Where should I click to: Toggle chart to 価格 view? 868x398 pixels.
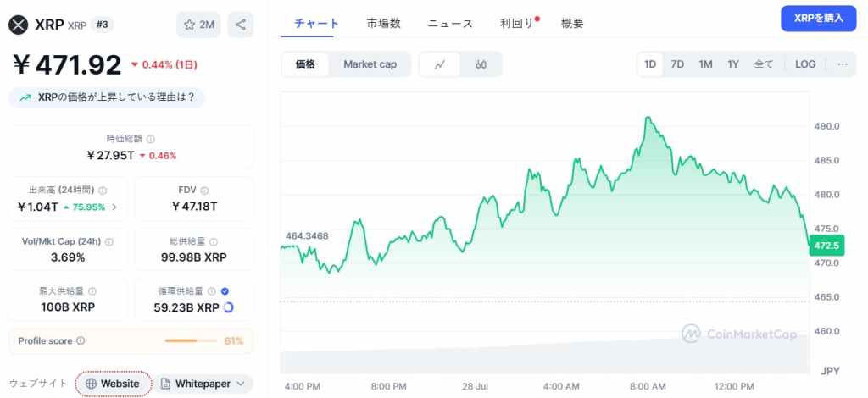coord(305,64)
